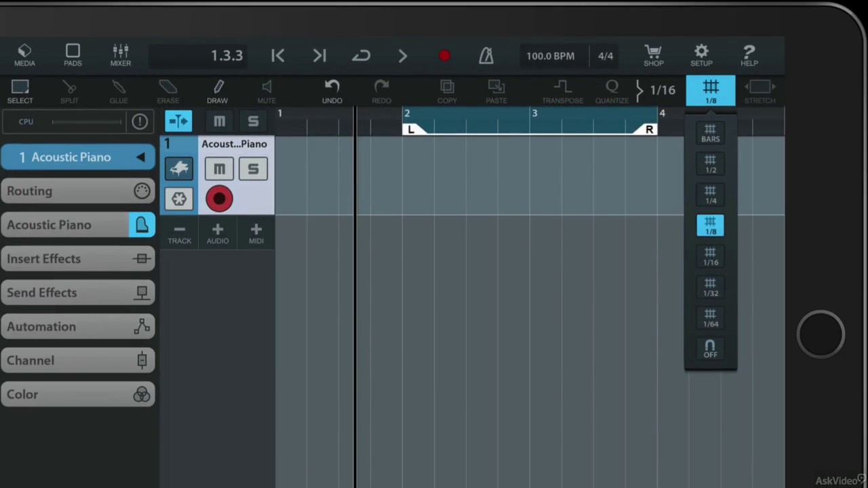Choose the Erase tool
The width and height of the screenshot is (868, 488).
[168, 91]
